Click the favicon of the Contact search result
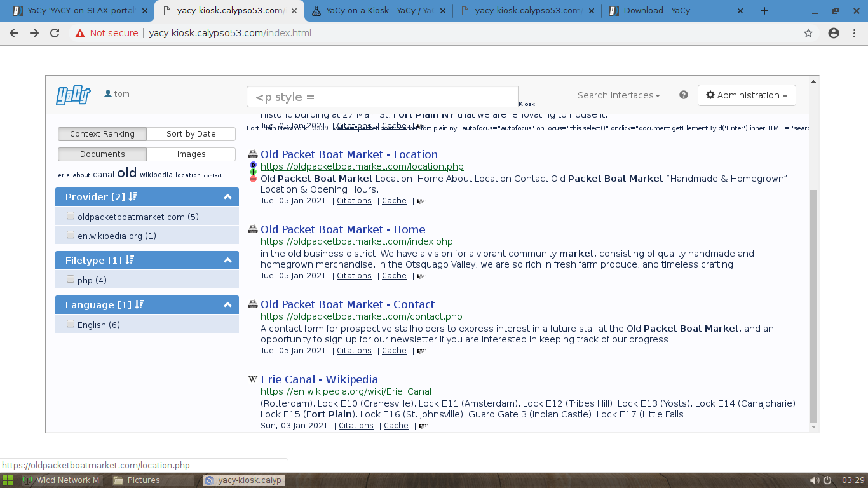 [x=253, y=304]
